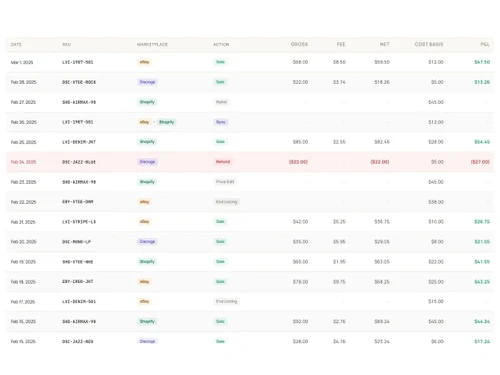
Task: Click the Refund action badge
Action: coord(223,162)
